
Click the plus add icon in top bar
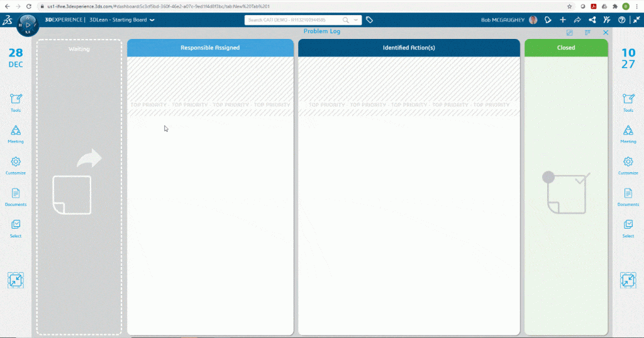563,20
